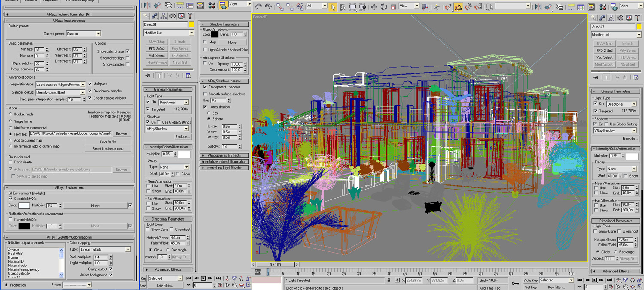Viewport: 644px width, 290px height.
Task: Select the Bucket mode radio button
Action: 11,115
